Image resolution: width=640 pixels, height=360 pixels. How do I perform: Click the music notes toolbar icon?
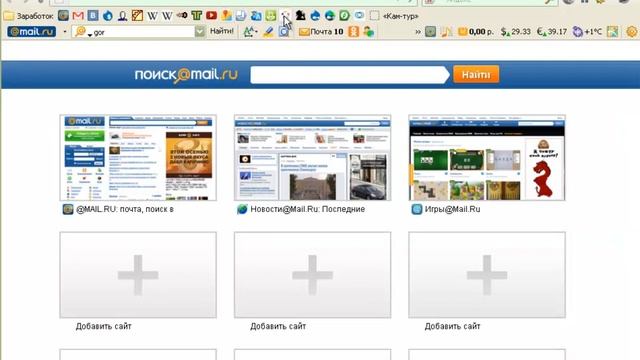click(446, 32)
